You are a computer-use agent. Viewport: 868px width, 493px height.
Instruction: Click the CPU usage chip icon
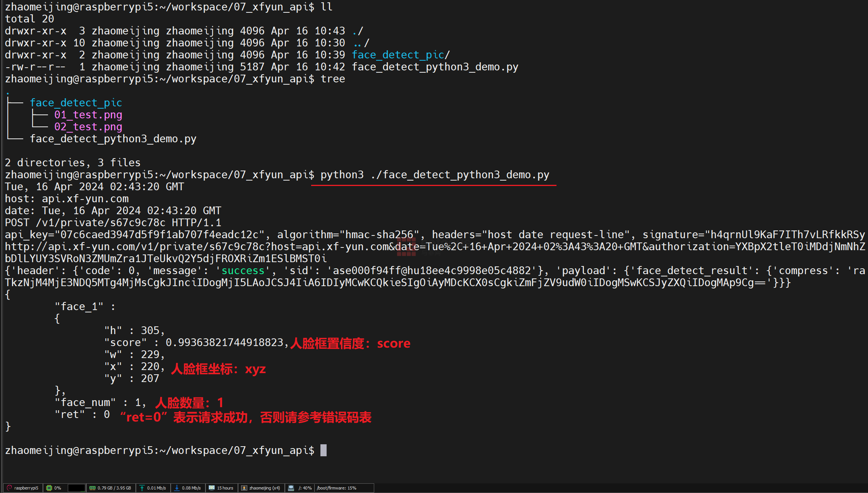point(49,488)
